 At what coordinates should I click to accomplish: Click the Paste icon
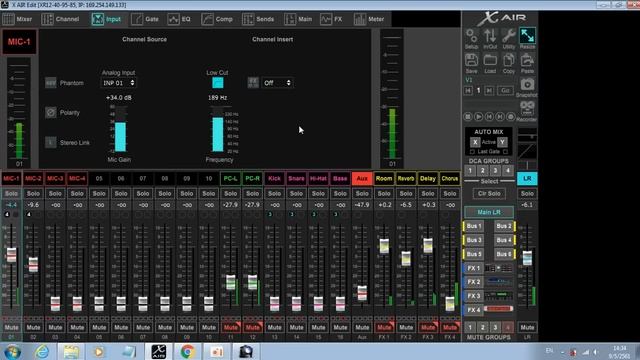tap(527, 60)
